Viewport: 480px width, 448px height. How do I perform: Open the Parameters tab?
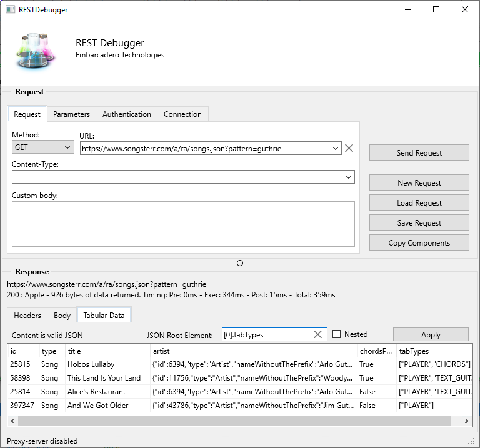coord(71,114)
